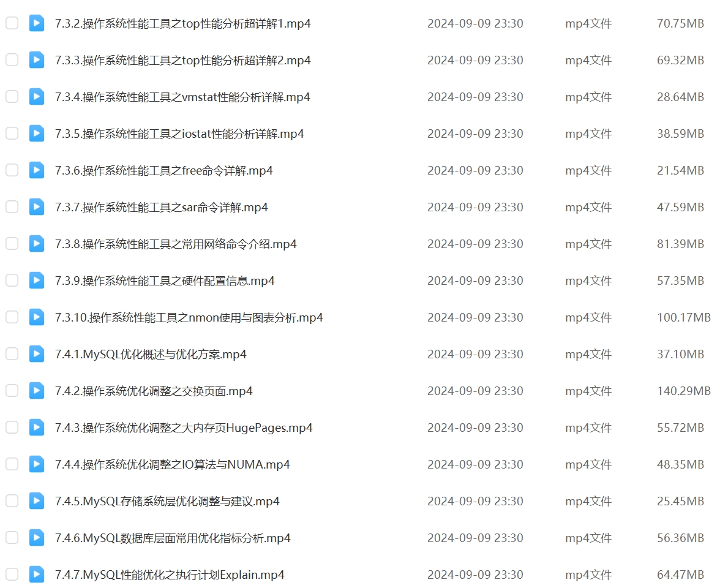Click video icon for 执行计划Explain.mp4
Screen dimensions: 728x588
(x=37, y=575)
